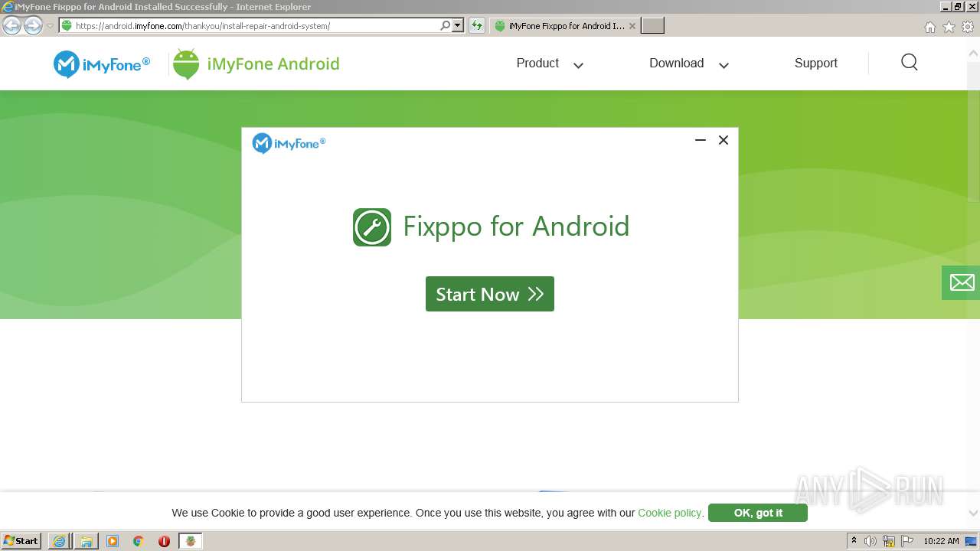Open the site search magnifier icon
The image size is (980, 551).
[909, 63]
